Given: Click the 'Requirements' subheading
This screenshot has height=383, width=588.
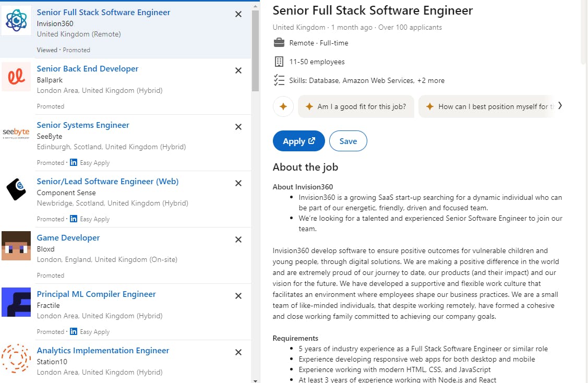Looking at the screenshot, I should (x=295, y=338).
